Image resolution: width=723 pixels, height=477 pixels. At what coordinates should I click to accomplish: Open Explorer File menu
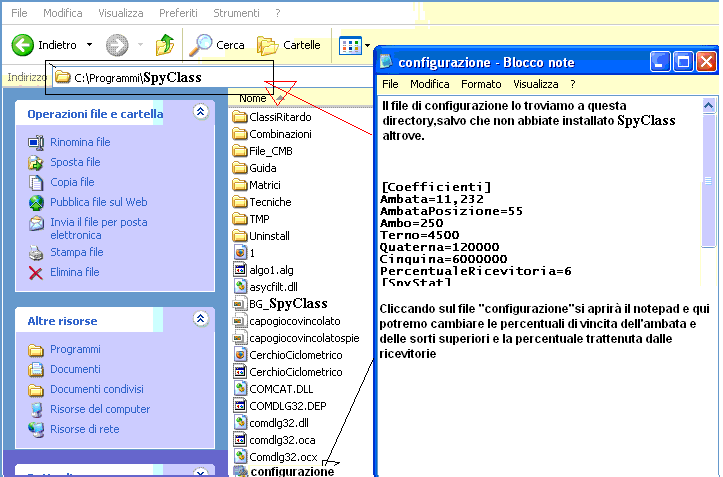click(19, 13)
